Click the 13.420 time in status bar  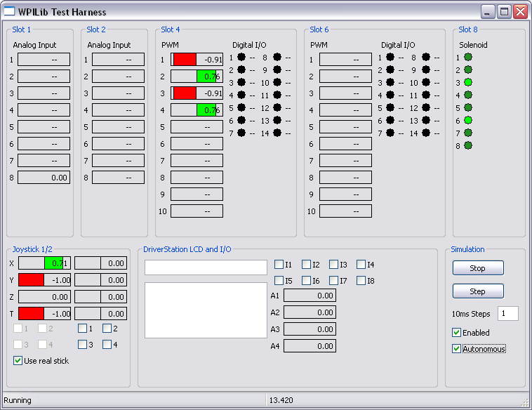(281, 400)
